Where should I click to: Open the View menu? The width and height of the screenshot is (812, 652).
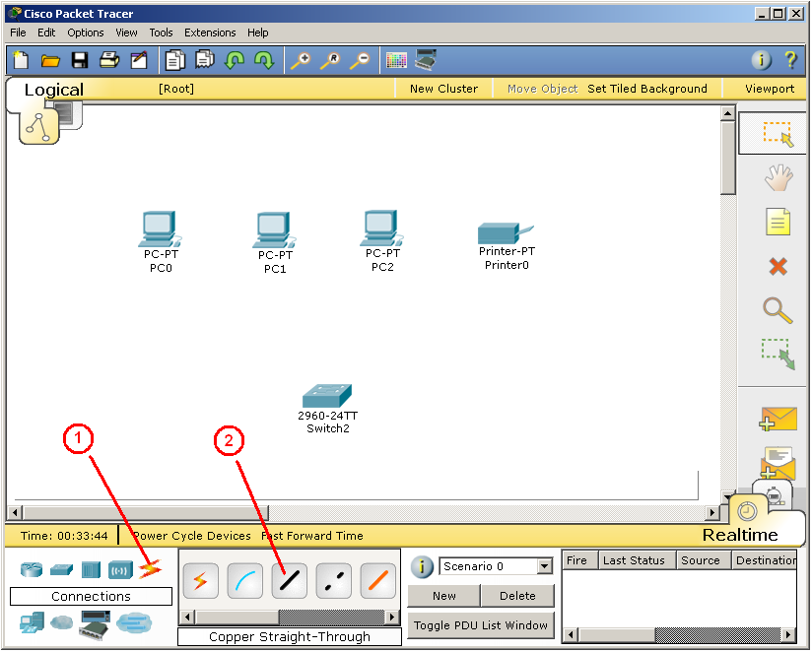126,33
